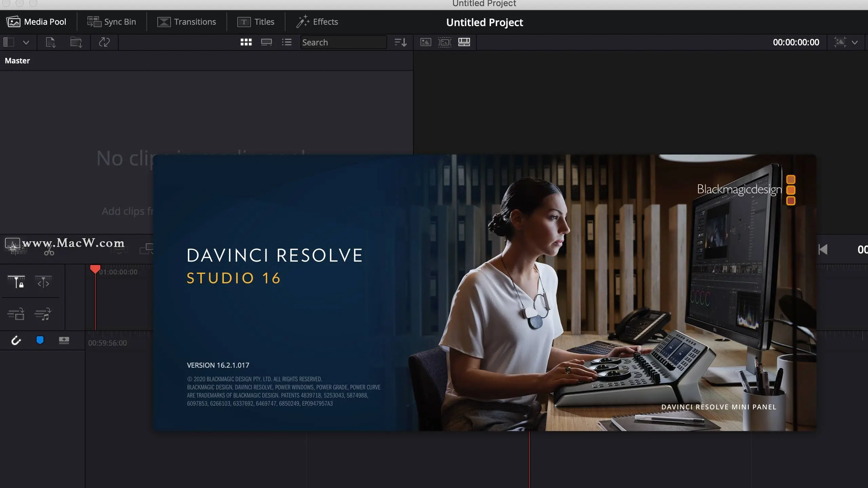Click the VERSION 16.2.1.017 text
Viewport: 868px width, 488px height.
[218, 365]
